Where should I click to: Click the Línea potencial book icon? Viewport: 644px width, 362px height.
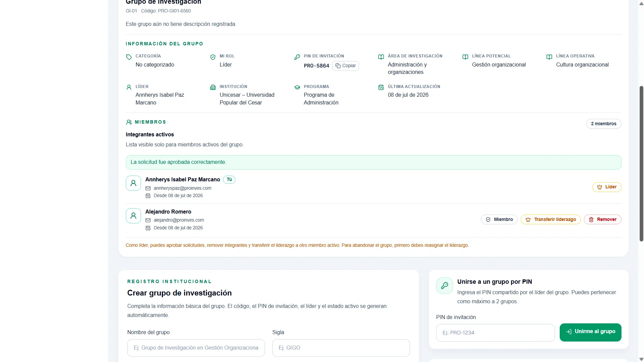point(465,57)
